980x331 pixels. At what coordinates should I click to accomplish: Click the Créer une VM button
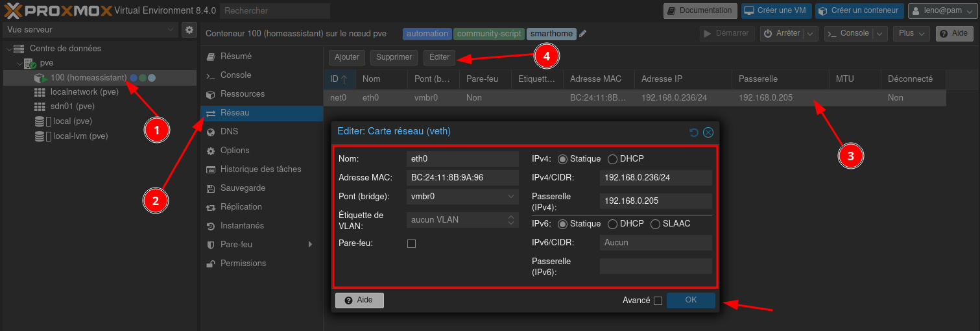click(775, 10)
